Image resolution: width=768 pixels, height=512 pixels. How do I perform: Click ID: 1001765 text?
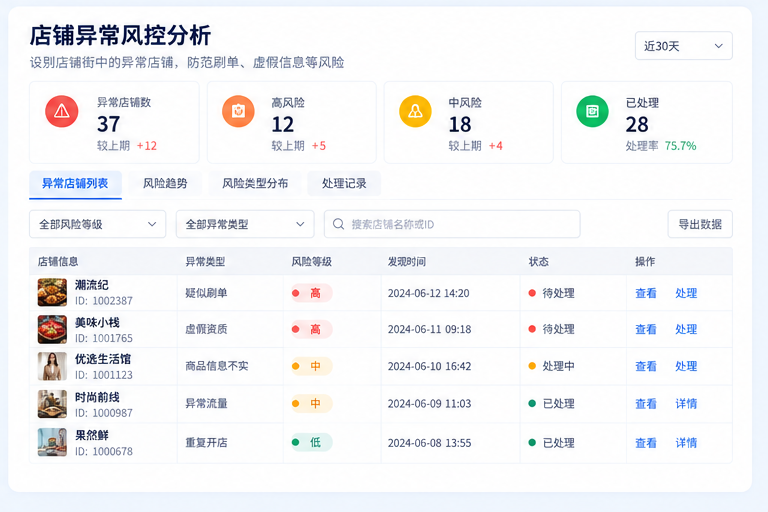[x=103, y=338]
